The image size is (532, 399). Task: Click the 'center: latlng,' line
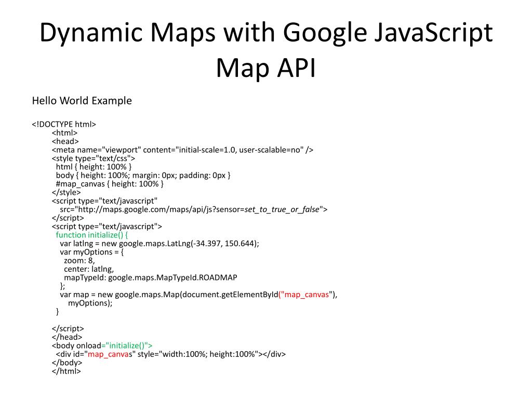[89, 269]
